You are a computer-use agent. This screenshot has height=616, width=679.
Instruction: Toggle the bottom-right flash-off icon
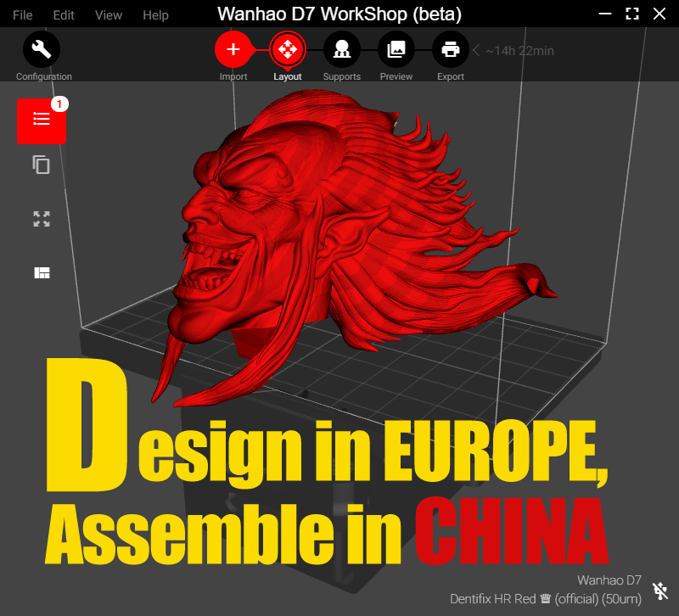coord(660,591)
